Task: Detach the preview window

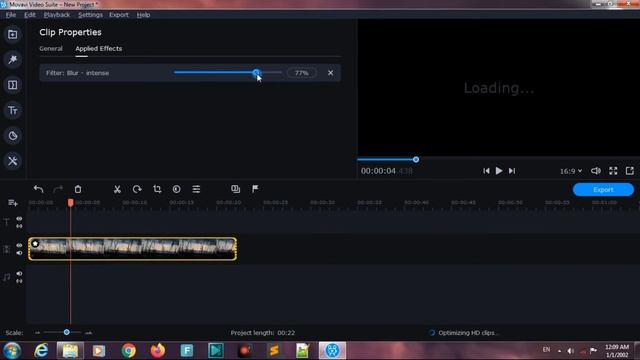Action: (x=630, y=171)
